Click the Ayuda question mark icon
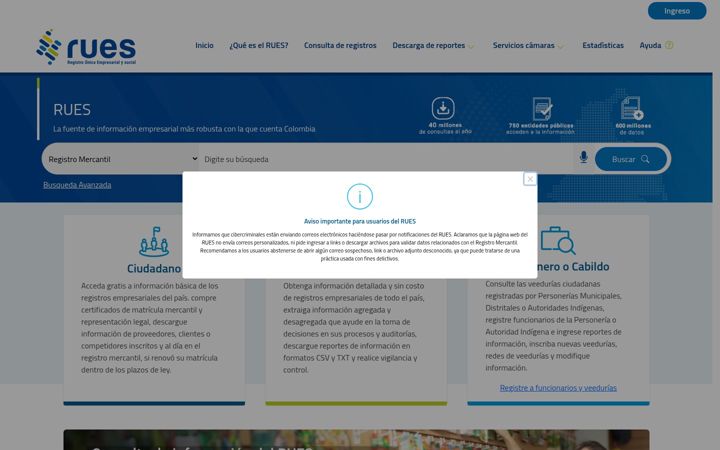The image size is (720, 450). point(669,45)
